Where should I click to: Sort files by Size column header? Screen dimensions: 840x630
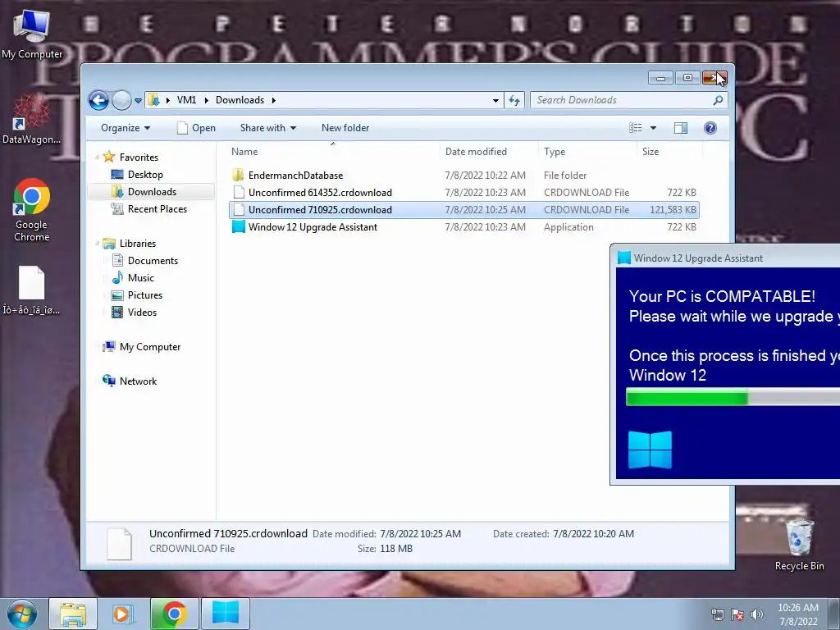pos(669,152)
